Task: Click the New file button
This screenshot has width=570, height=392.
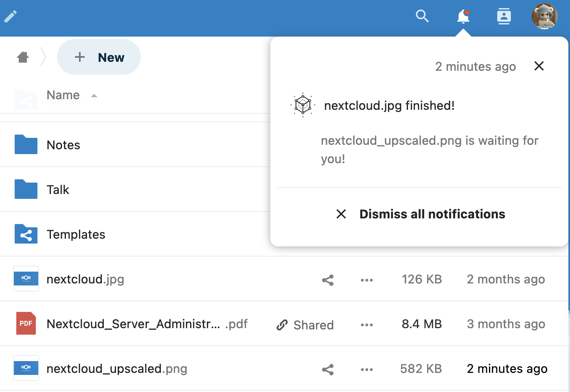Action: 99,57
